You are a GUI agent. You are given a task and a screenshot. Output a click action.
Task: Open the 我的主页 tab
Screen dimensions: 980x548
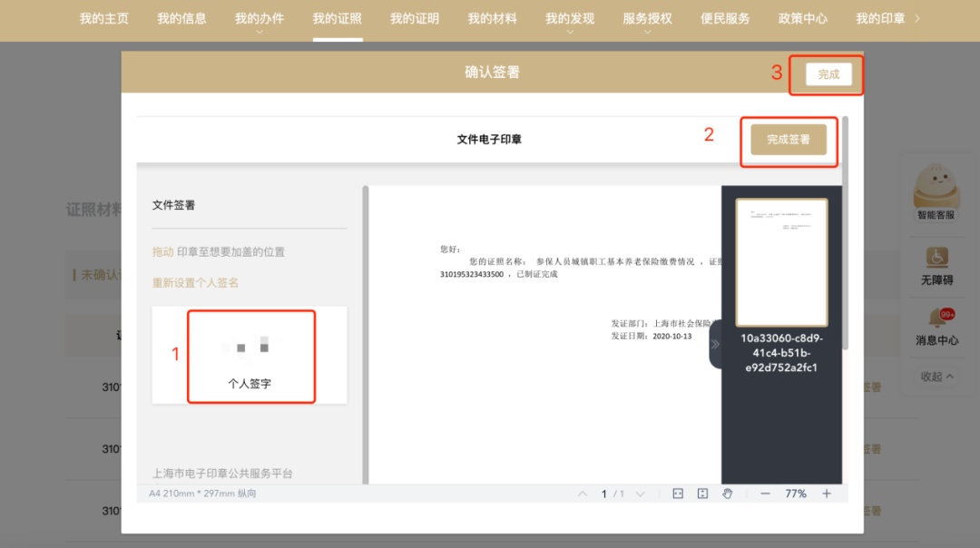click(x=103, y=18)
